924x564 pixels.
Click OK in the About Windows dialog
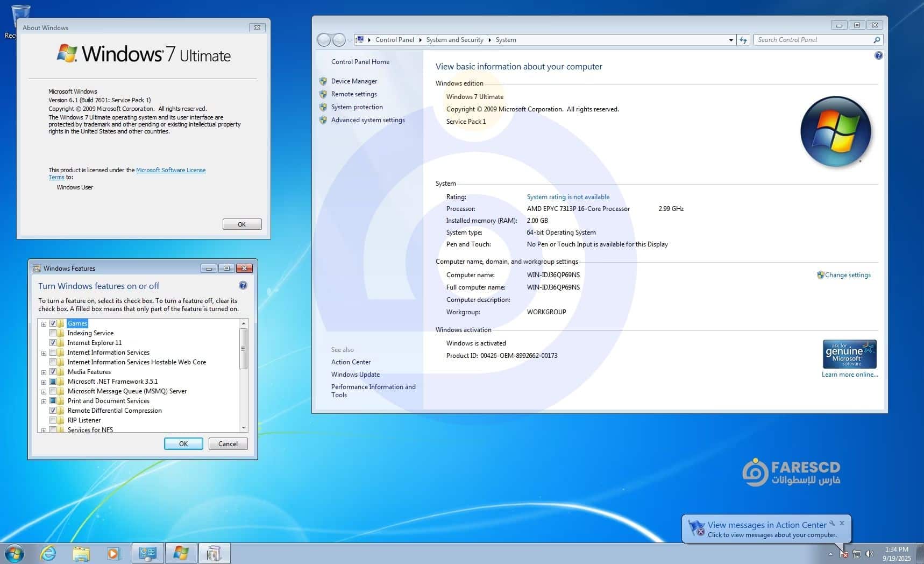click(242, 224)
